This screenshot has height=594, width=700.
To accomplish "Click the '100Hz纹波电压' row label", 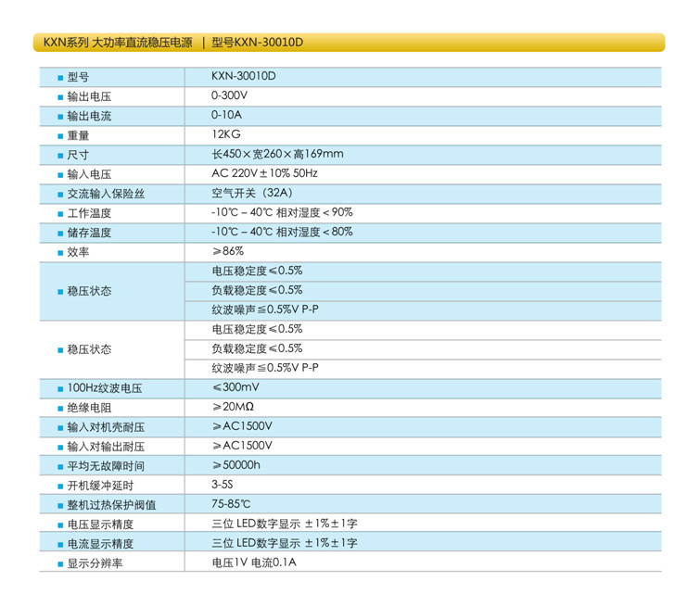I will pyautogui.click(x=105, y=388).
